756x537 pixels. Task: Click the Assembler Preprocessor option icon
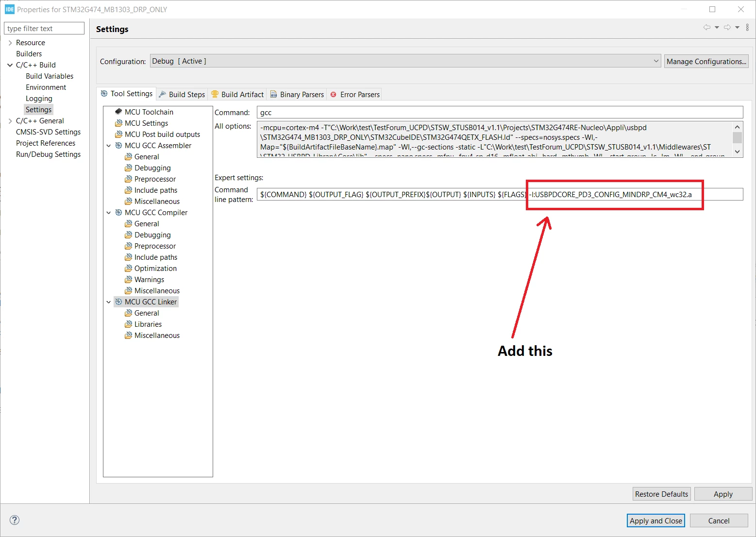pyautogui.click(x=128, y=179)
